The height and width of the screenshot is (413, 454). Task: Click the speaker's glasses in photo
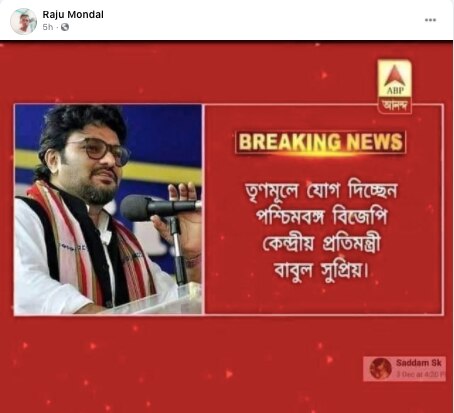99,152
